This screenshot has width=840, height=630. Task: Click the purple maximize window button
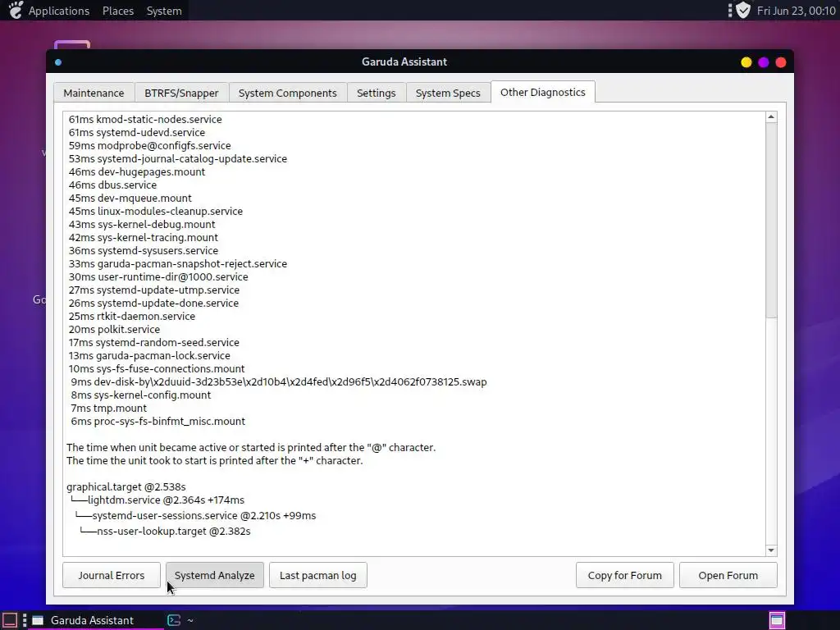tap(764, 62)
